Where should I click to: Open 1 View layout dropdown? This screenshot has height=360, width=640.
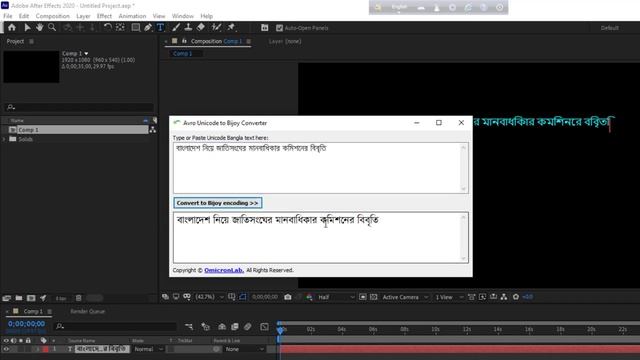(449, 297)
